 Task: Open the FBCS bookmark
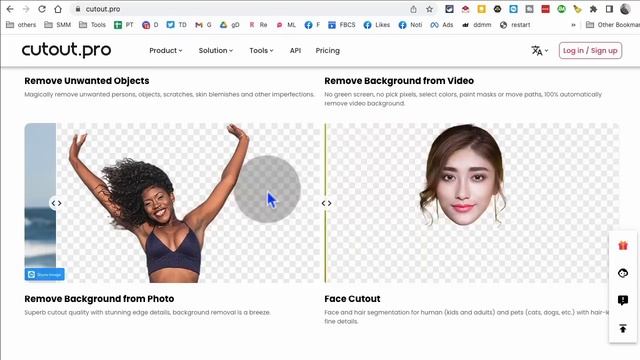(x=342, y=25)
